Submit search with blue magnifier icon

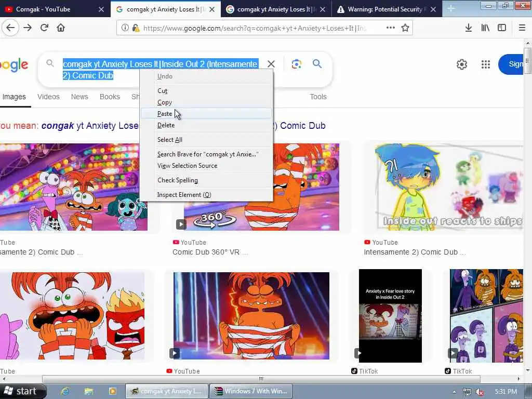pos(317,63)
